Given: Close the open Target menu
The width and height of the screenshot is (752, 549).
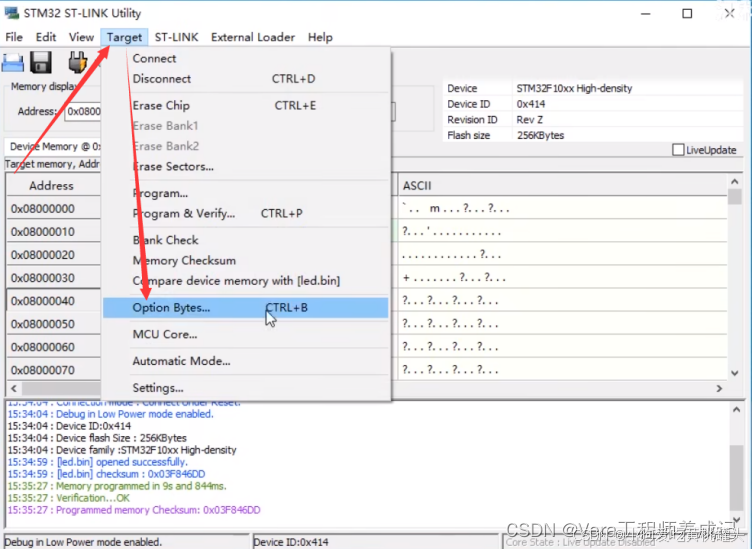Looking at the screenshot, I should 124,37.
